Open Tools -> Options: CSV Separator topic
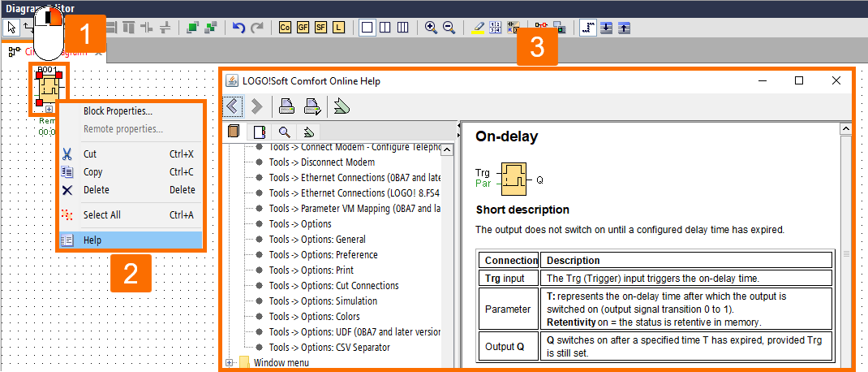 [x=329, y=348]
